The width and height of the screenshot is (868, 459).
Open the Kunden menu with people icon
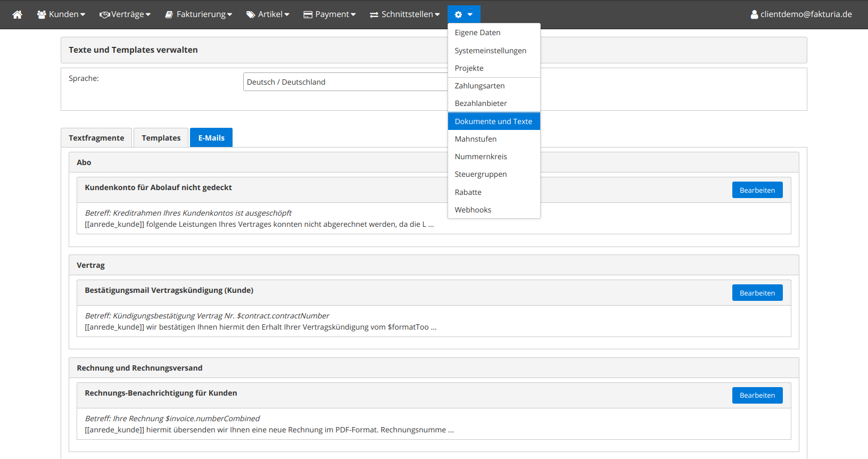(61, 14)
